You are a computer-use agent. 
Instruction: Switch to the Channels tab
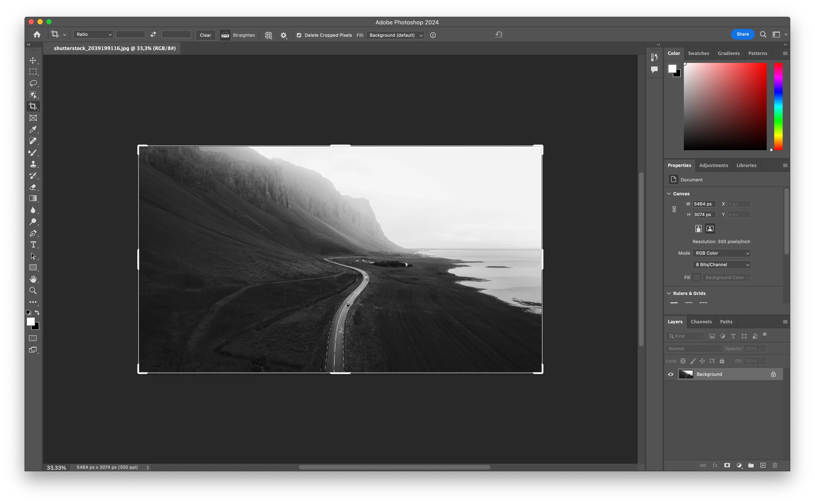pos(701,322)
